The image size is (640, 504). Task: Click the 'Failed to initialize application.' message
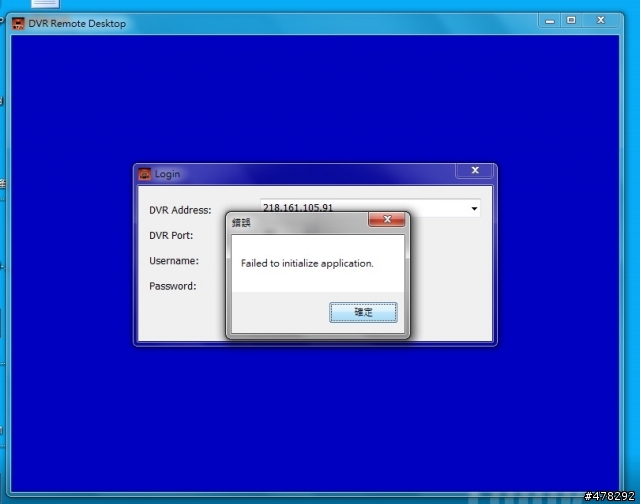pos(307,263)
